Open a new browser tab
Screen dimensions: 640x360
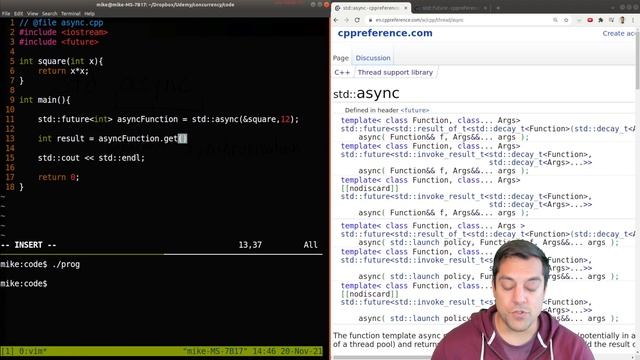coord(498,8)
